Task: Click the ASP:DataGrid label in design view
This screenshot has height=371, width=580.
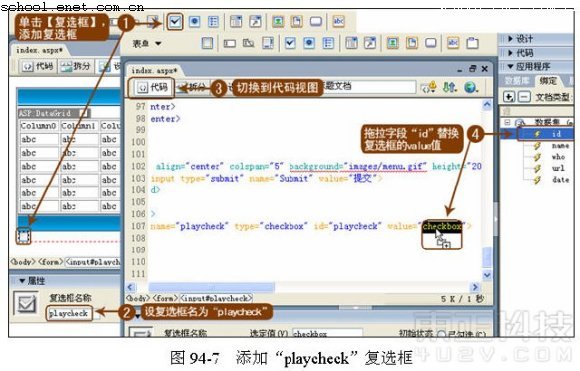Action: click(x=45, y=113)
